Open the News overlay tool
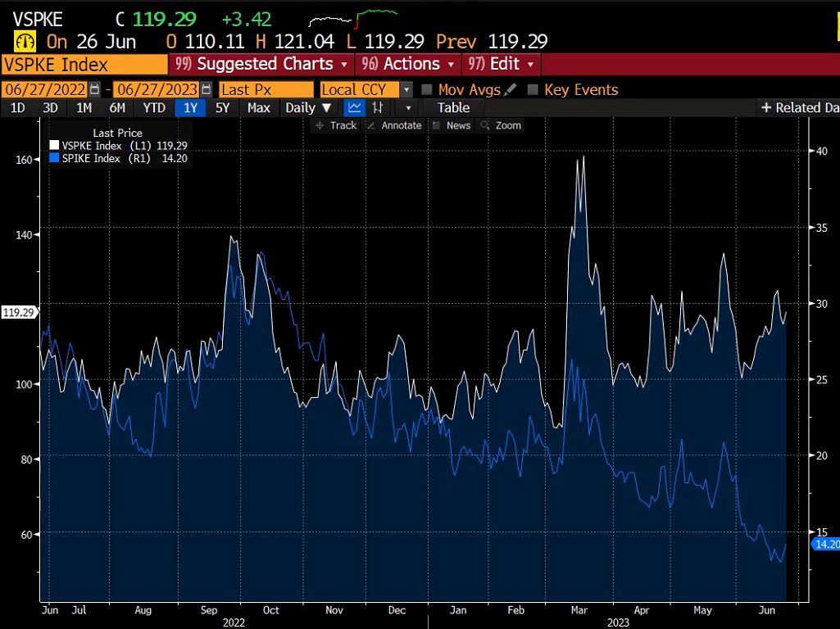The image size is (840, 629). tap(452, 125)
